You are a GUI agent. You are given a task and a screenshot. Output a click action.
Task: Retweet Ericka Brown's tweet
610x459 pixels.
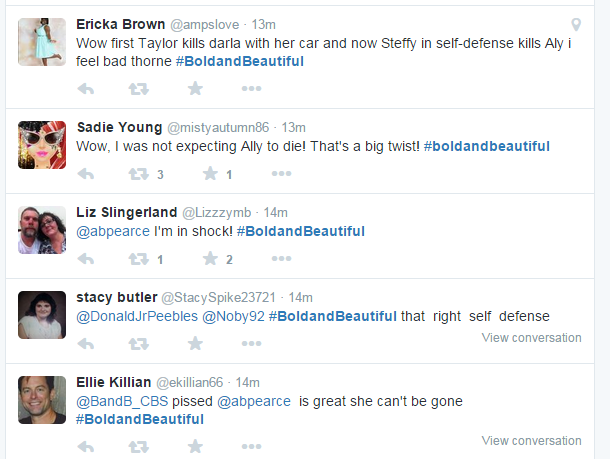(138, 88)
